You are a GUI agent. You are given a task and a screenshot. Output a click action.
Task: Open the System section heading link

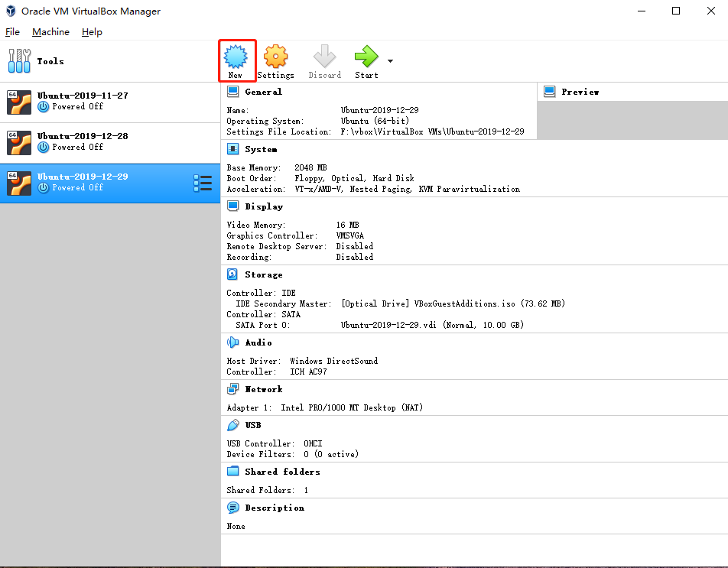click(261, 149)
